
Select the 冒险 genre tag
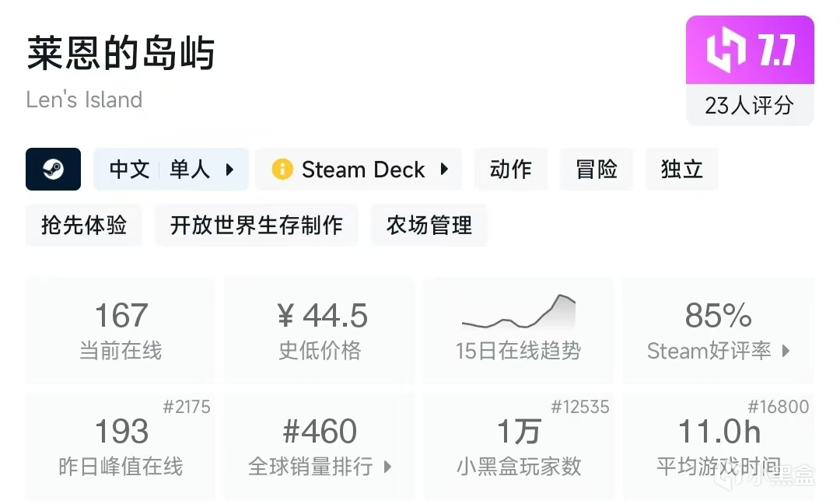point(597,170)
